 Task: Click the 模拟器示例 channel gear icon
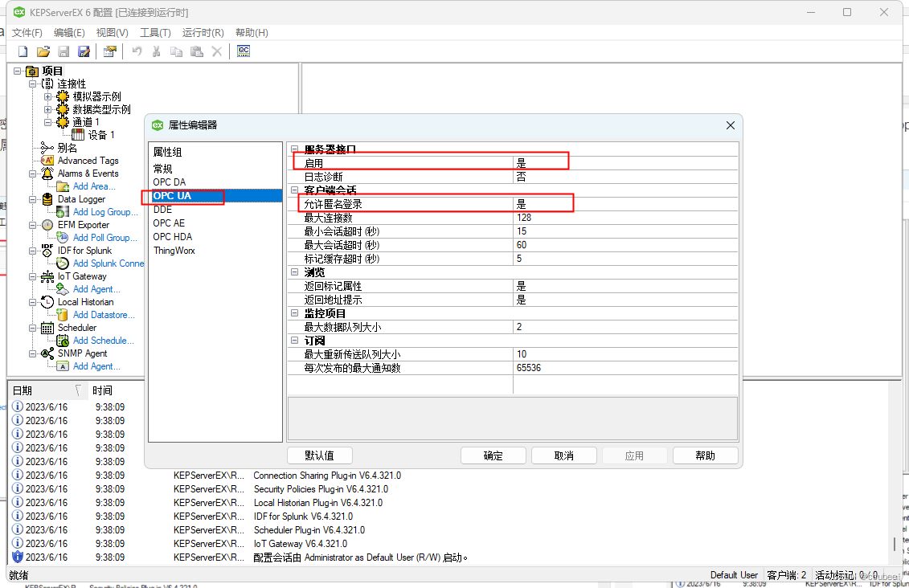63,96
